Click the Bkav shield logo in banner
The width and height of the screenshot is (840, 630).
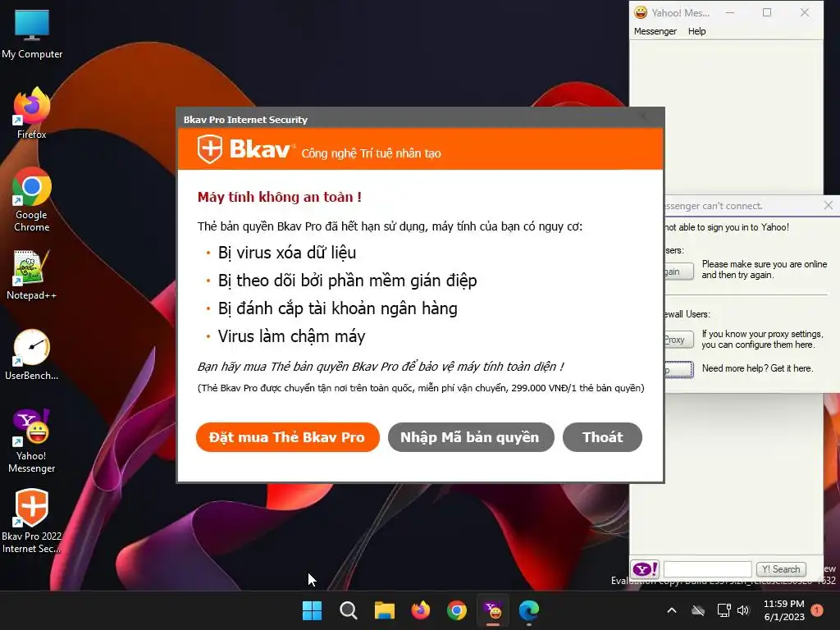209,149
